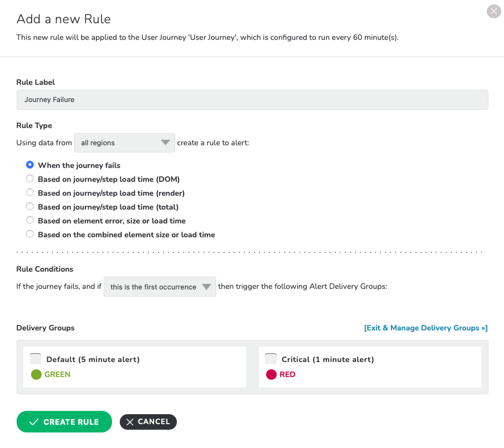
Task: Open the 'all regions' combo box
Action: [125, 142]
